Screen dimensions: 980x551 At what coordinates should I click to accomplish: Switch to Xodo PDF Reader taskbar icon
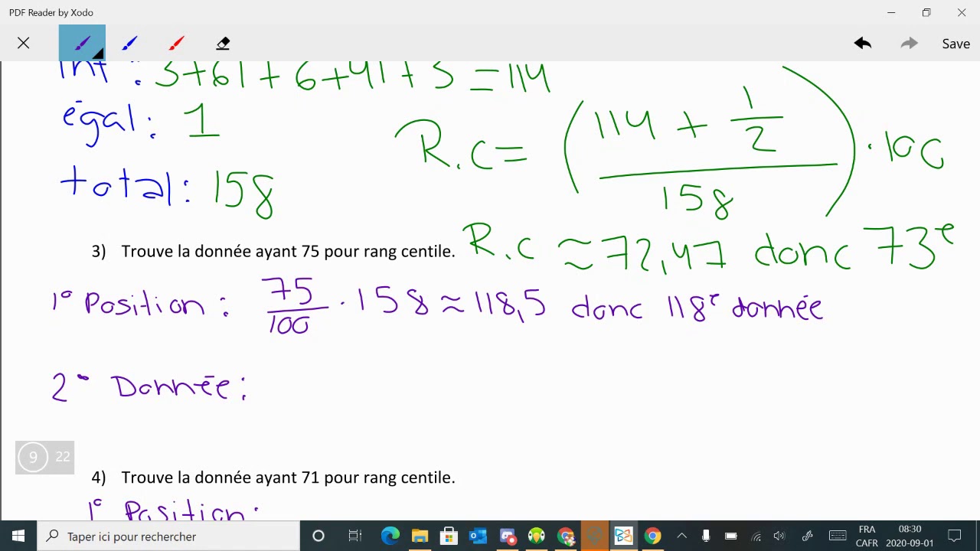[x=623, y=536]
